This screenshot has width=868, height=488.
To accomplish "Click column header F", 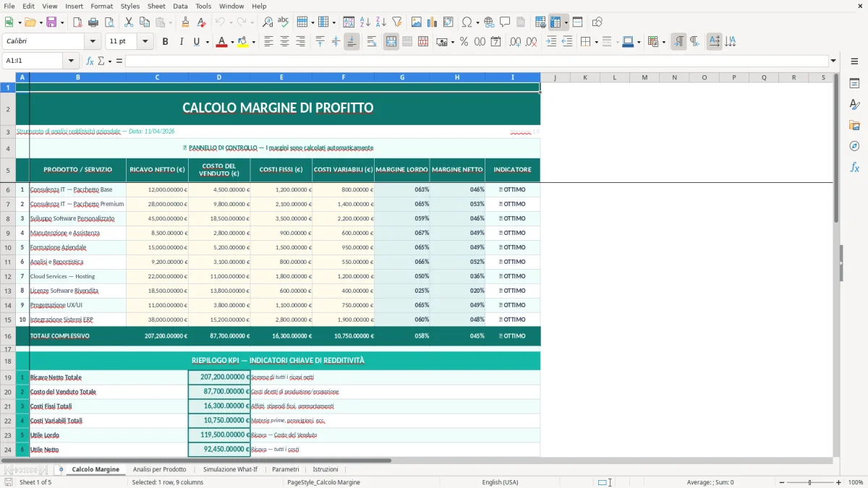I will [343, 77].
